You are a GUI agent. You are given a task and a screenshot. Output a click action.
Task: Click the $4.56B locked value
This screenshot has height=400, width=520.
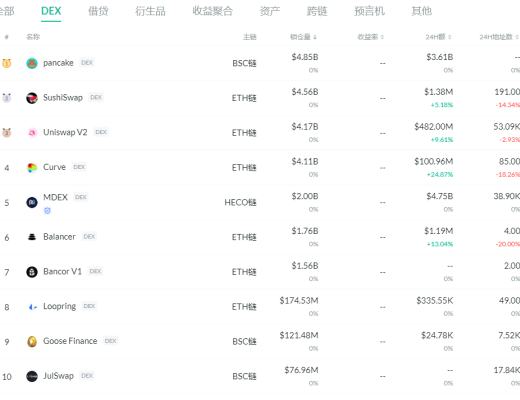point(305,92)
